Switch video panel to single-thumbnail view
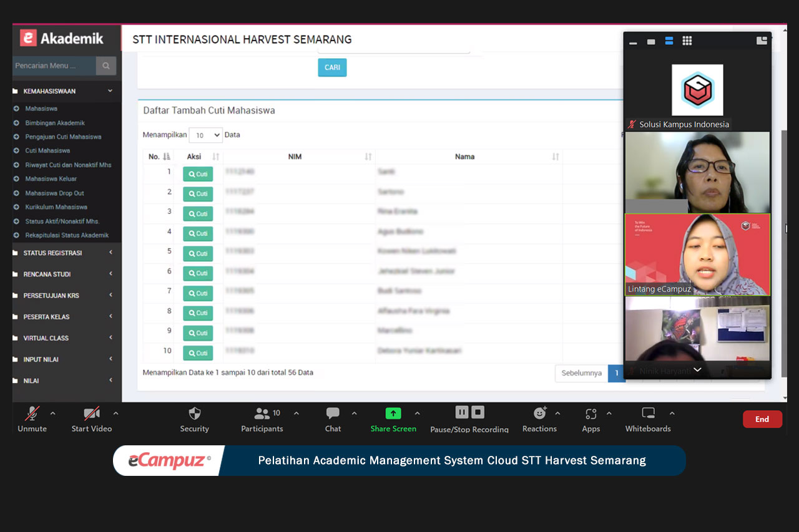 pyautogui.click(x=651, y=42)
